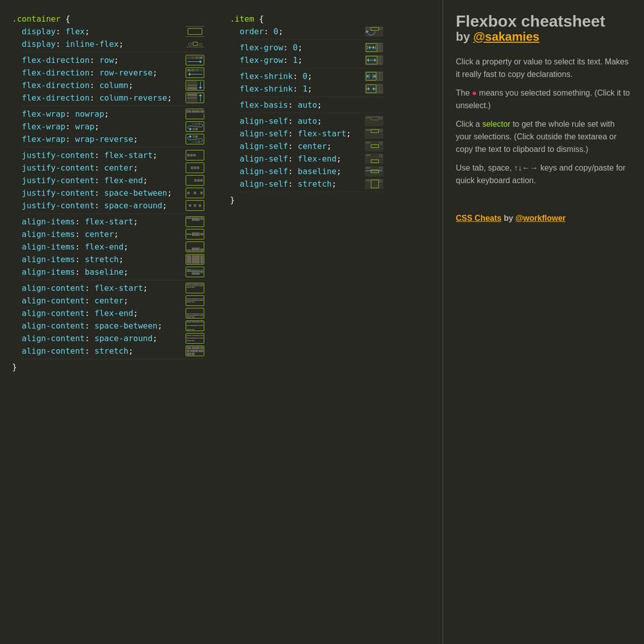Click the align-items: flex-start diagram icon
The width and height of the screenshot is (644, 644).
coord(194,222)
